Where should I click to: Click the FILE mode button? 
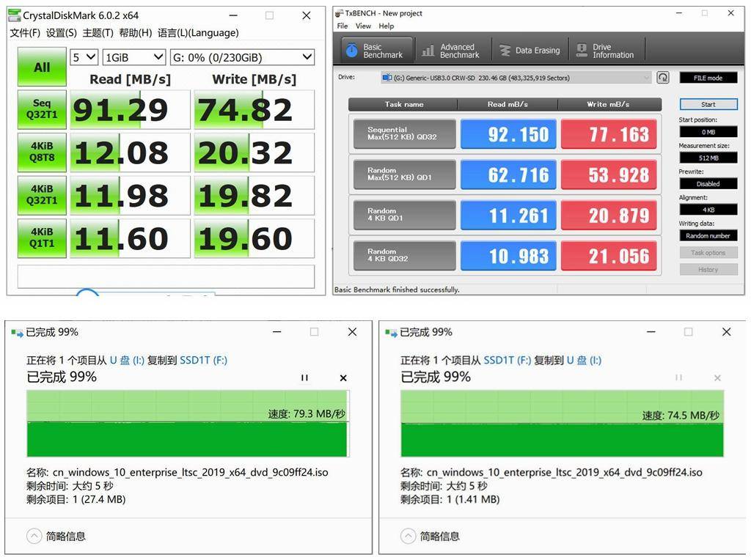708,78
